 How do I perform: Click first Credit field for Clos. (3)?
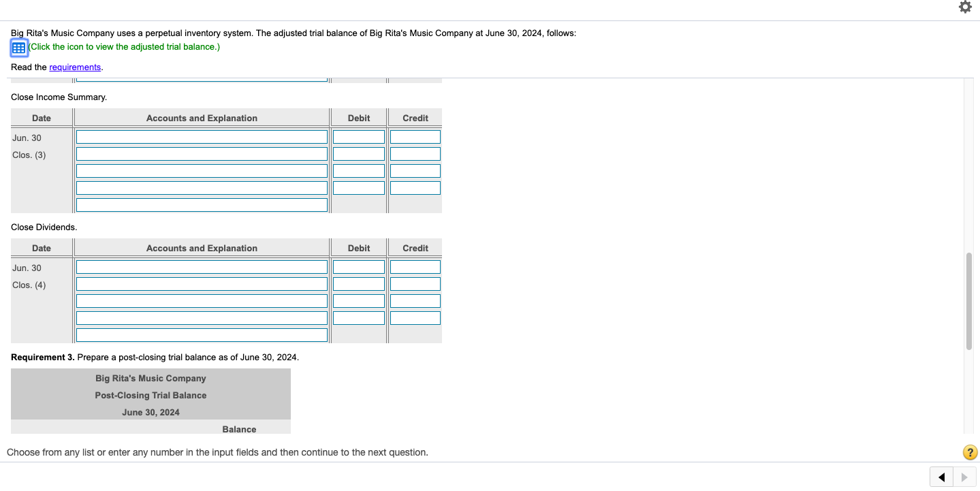(415, 137)
